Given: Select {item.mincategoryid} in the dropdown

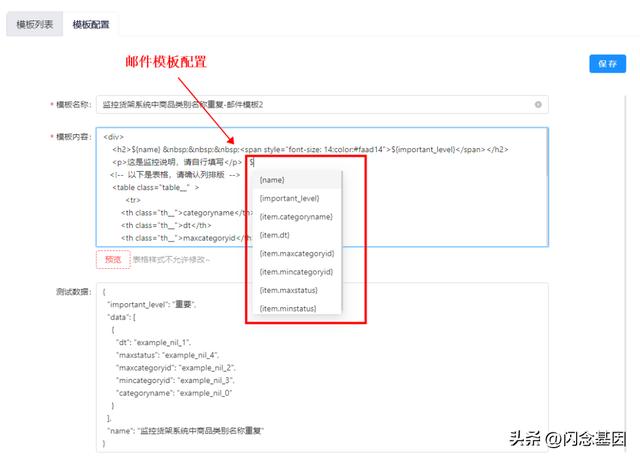Looking at the screenshot, I should pyautogui.click(x=297, y=272).
